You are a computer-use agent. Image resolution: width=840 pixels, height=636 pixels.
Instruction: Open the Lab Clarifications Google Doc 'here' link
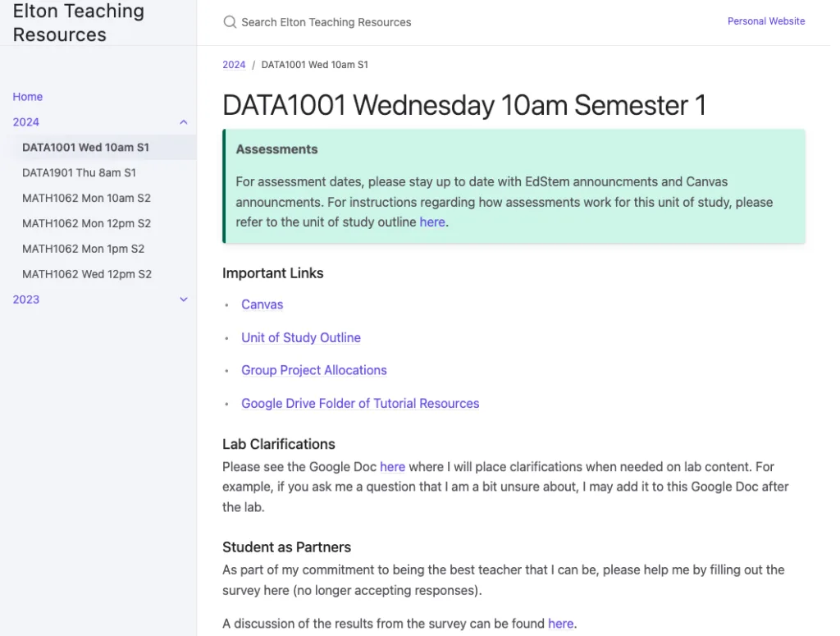392,467
